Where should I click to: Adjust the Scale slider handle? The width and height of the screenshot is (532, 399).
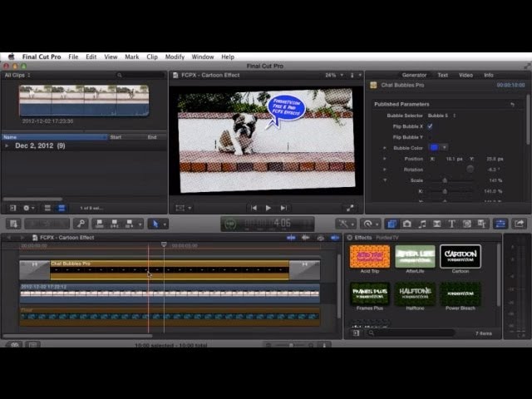445,180
